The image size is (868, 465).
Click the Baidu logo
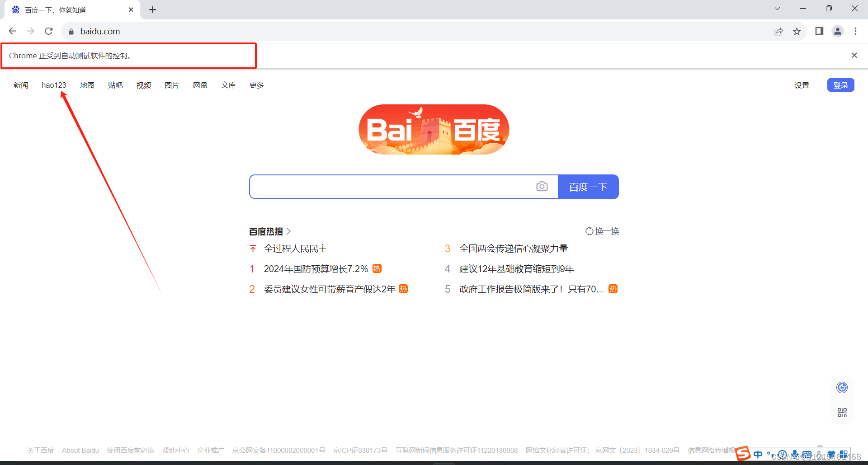[434, 130]
